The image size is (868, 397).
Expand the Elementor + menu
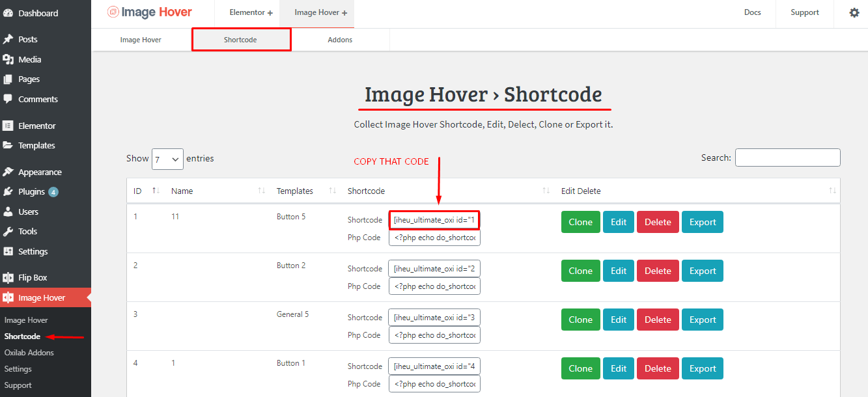(x=251, y=12)
